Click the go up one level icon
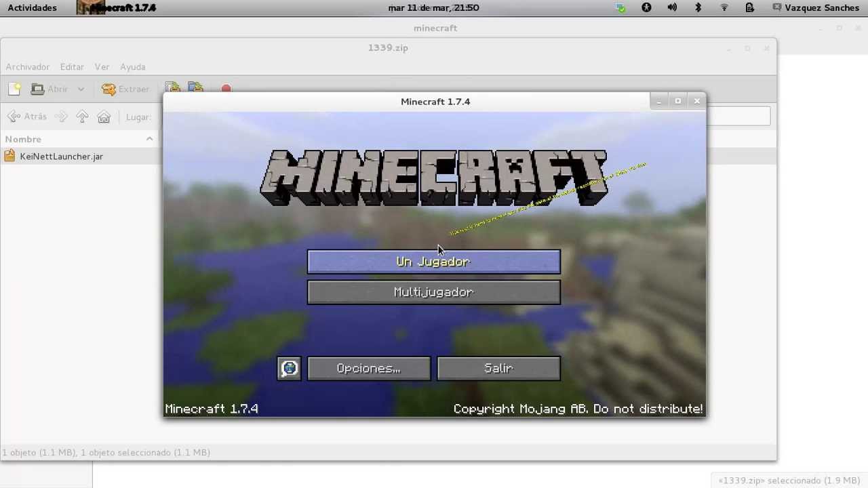The height and width of the screenshot is (488, 868). [x=82, y=117]
